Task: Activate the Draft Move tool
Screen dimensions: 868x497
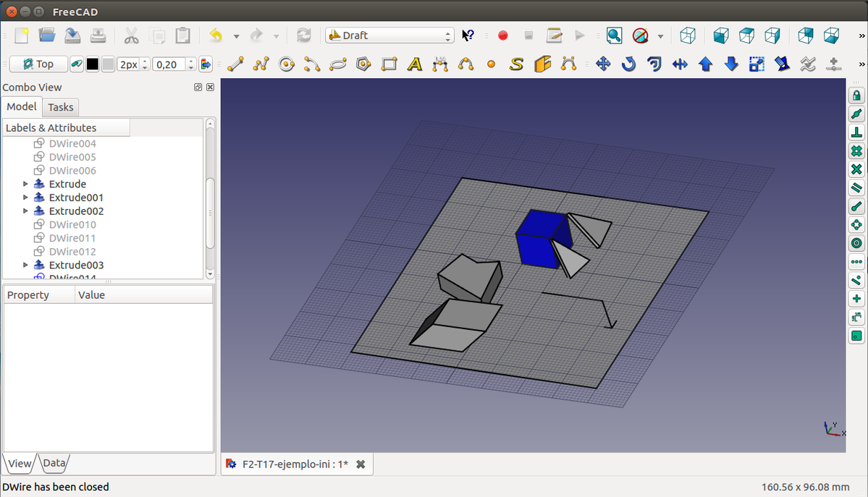Action: [602, 64]
